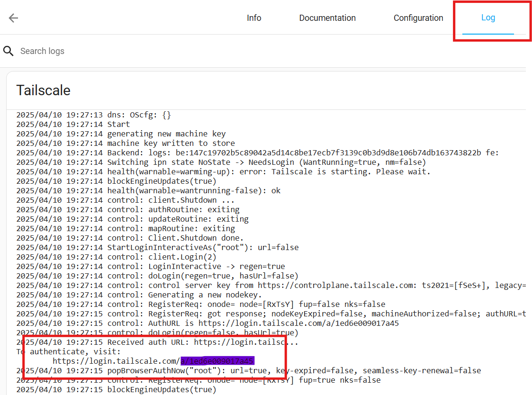Switch to the Info tab

pos(254,18)
